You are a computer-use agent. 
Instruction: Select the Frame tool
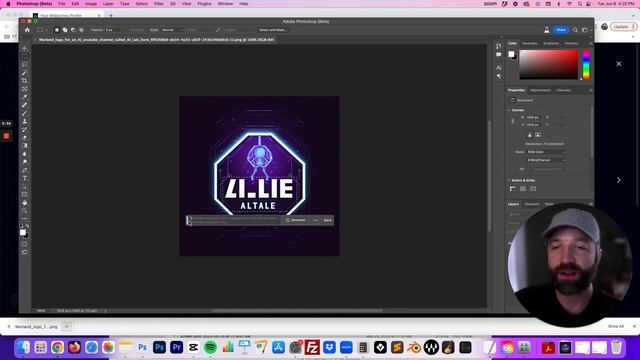coord(24,89)
